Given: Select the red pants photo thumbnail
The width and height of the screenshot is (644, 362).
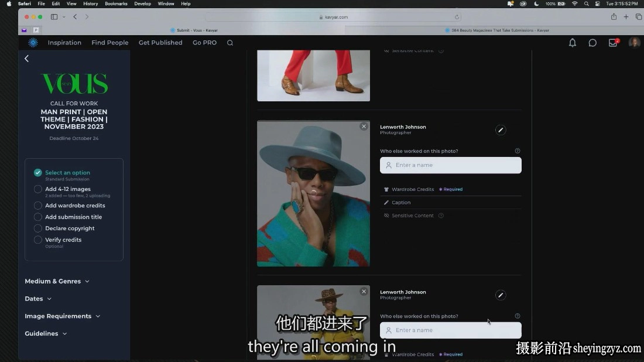Looking at the screenshot, I should coord(313,76).
